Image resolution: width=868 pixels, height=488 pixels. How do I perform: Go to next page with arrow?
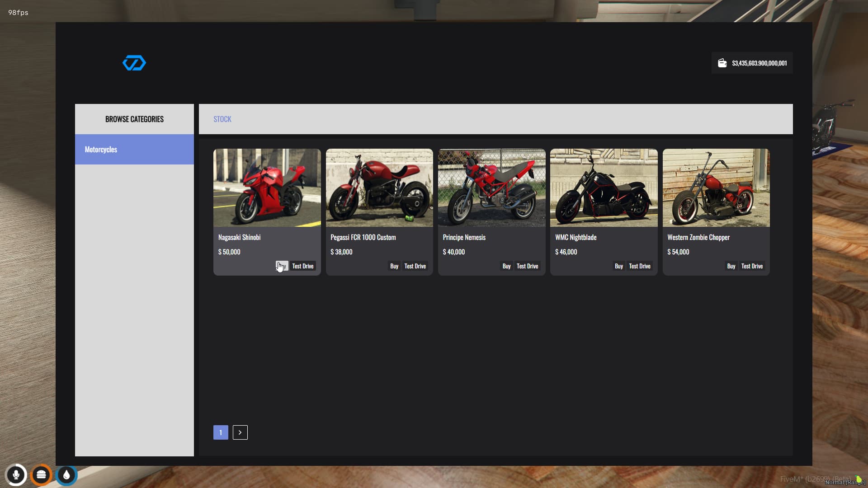(x=240, y=432)
